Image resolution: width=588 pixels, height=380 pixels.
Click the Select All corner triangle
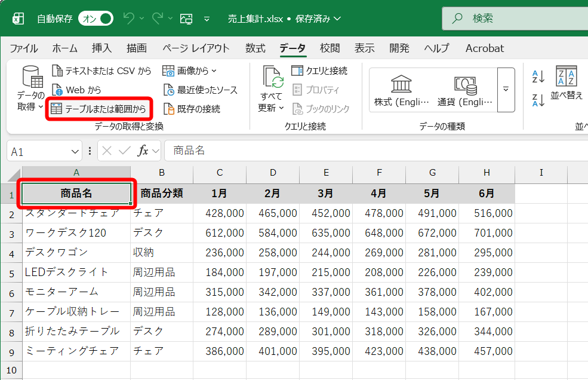[14, 175]
